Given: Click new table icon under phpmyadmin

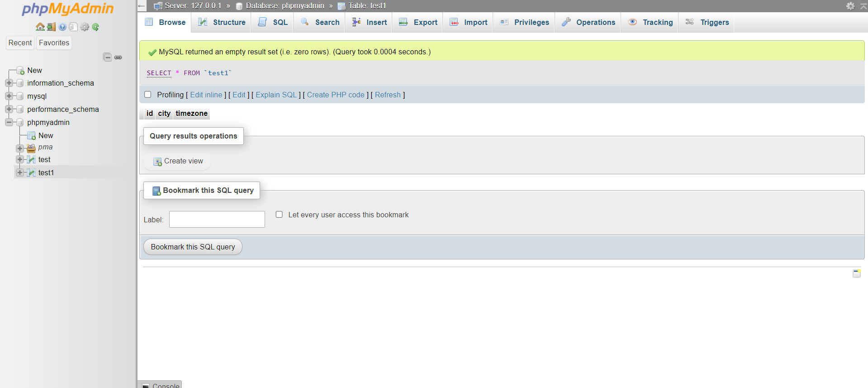Looking at the screenshot, I should [31, 136].
